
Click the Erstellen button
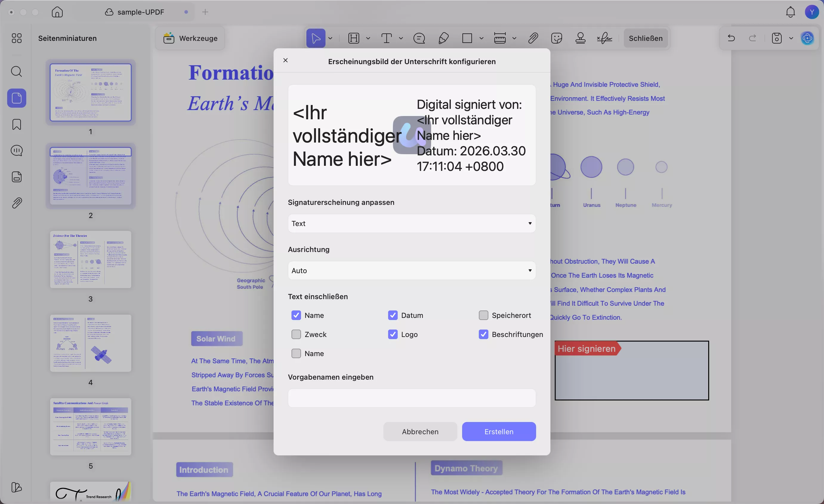pos(499,432)
